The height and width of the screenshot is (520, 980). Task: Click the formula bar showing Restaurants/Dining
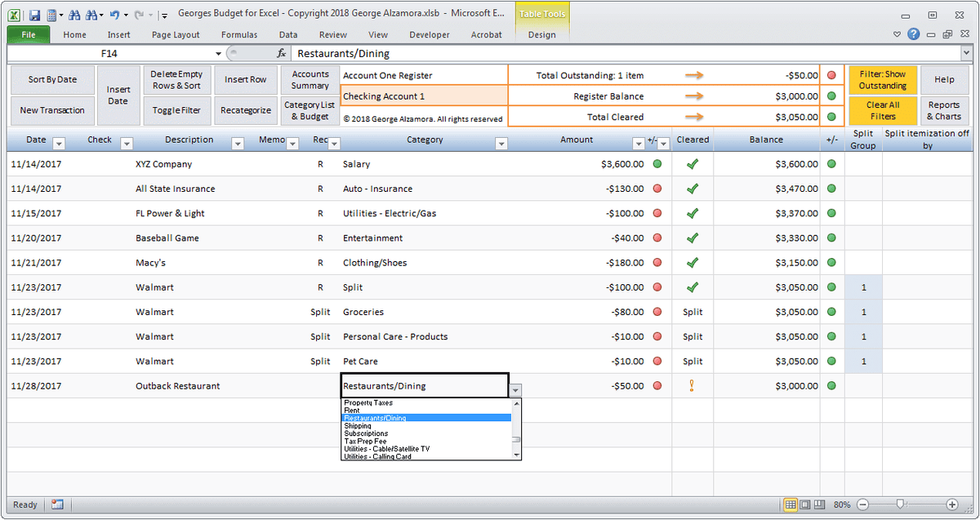(x=625, y=54)
